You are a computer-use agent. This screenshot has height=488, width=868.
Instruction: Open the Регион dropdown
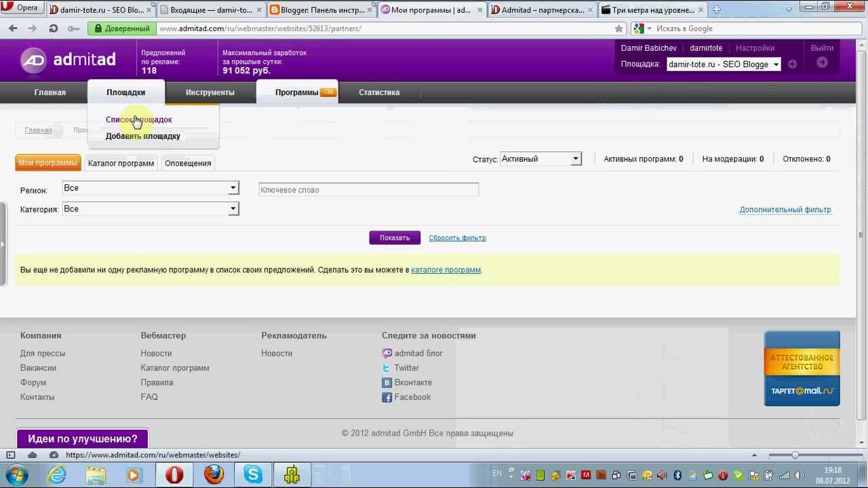tap(150, 188)
